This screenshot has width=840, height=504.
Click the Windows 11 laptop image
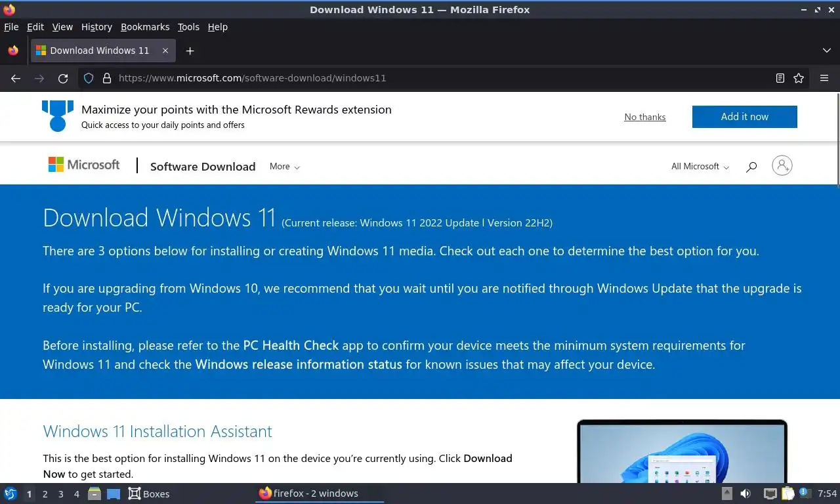[682, 451]
